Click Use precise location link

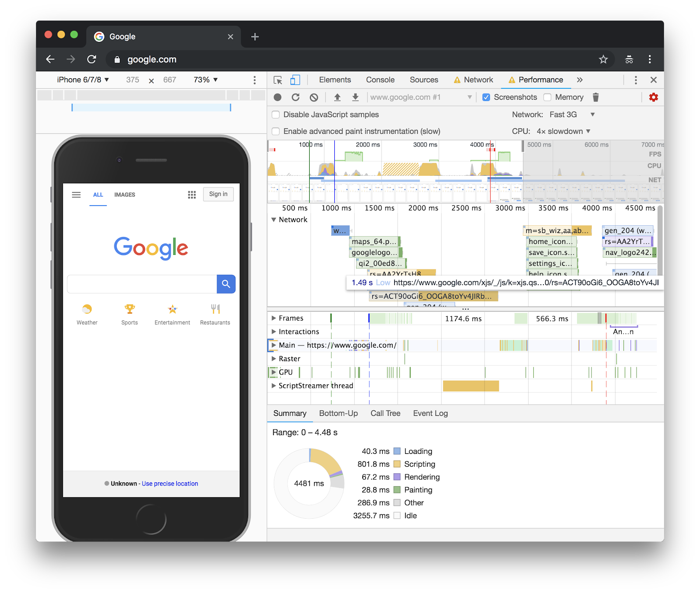[170, 484]
